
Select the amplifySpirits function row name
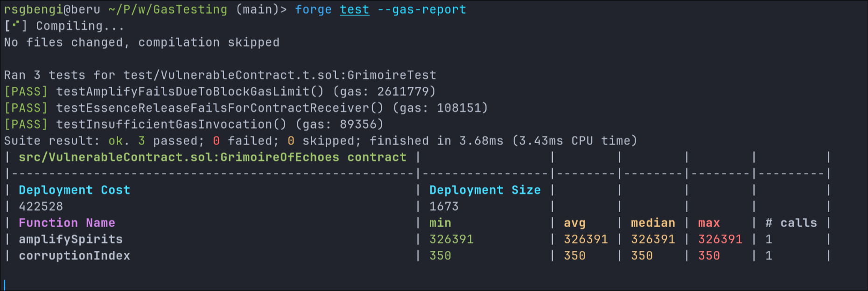coord(70,239)
